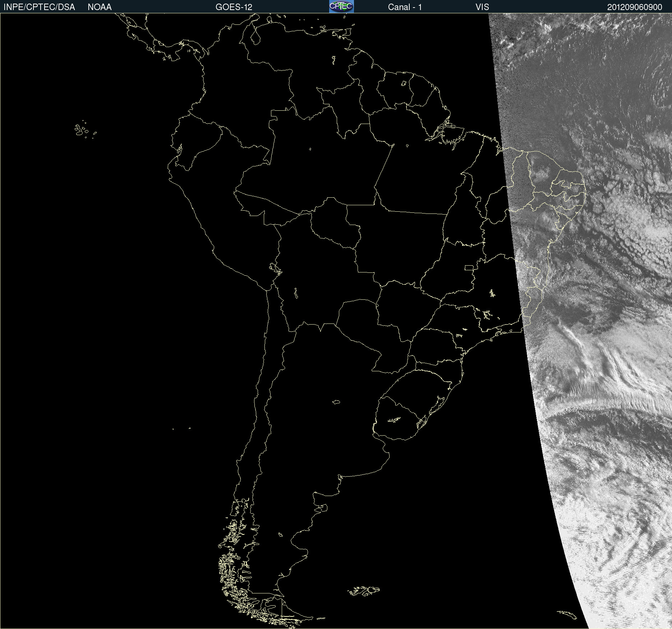Viewport: 672px width, 629px height.
Task: Click the CPTEC logo in header
Action: click(341, 6)
